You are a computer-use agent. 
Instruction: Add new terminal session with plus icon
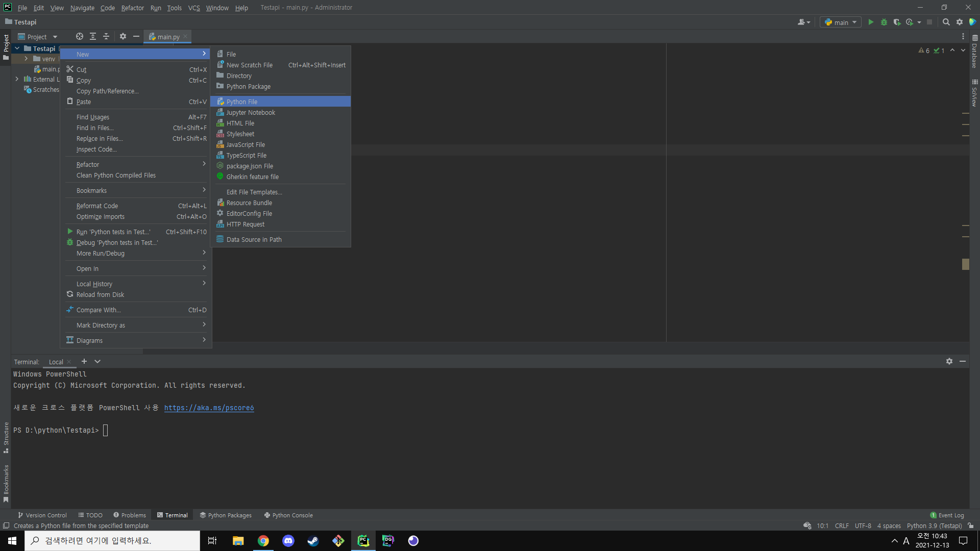click(x=84, y=361)
